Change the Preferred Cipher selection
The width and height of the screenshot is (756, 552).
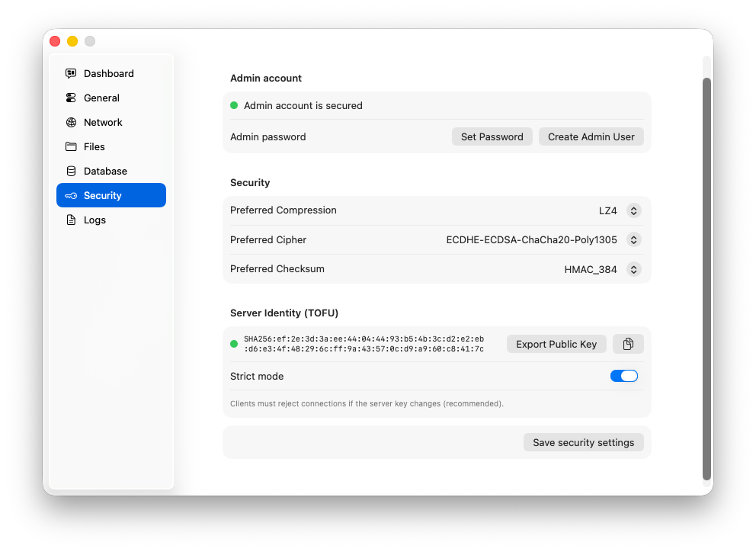633,239
